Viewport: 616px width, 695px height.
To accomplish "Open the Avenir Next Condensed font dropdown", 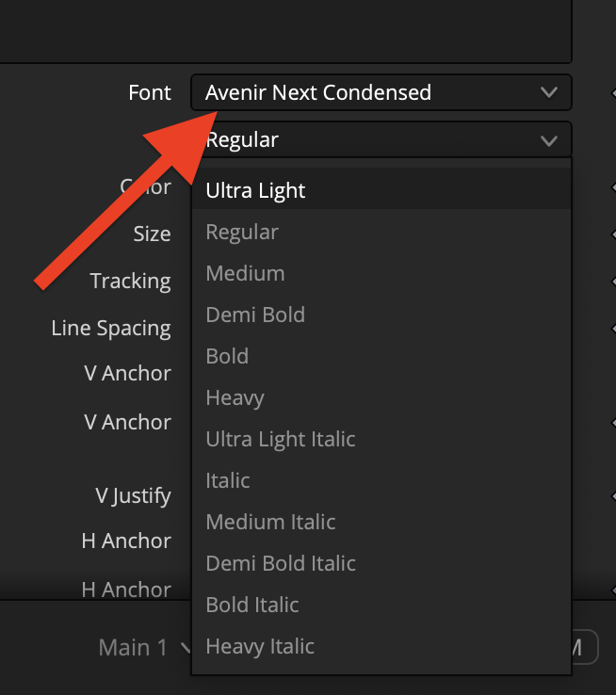I will (381, 92).
